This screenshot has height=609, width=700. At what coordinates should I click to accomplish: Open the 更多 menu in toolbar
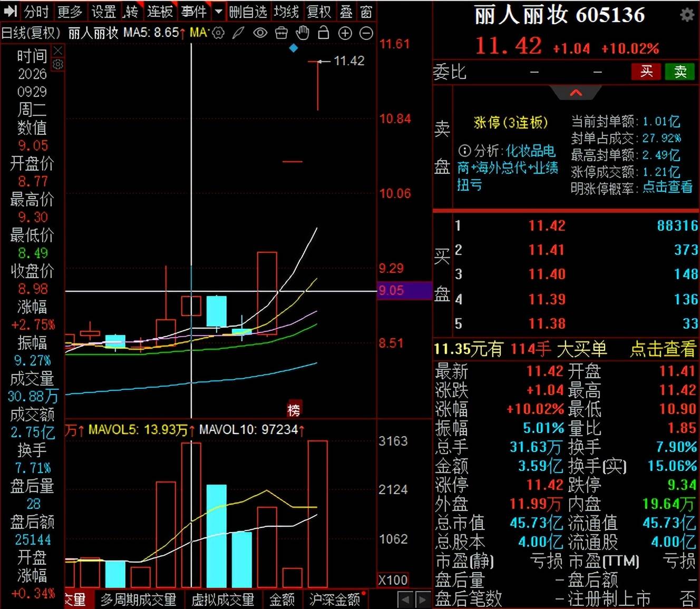(x=70, y=11)
